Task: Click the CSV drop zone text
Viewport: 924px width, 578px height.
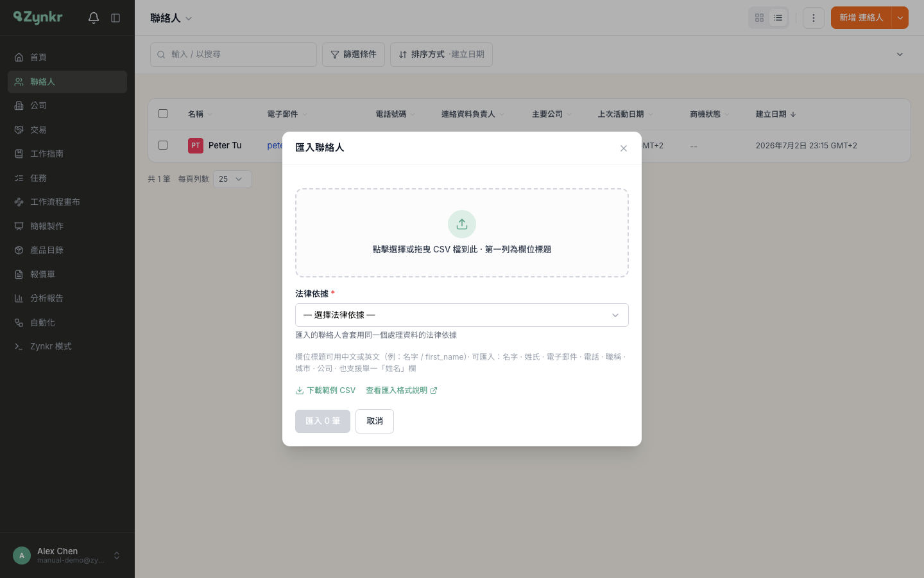Action: coord(462,249)
